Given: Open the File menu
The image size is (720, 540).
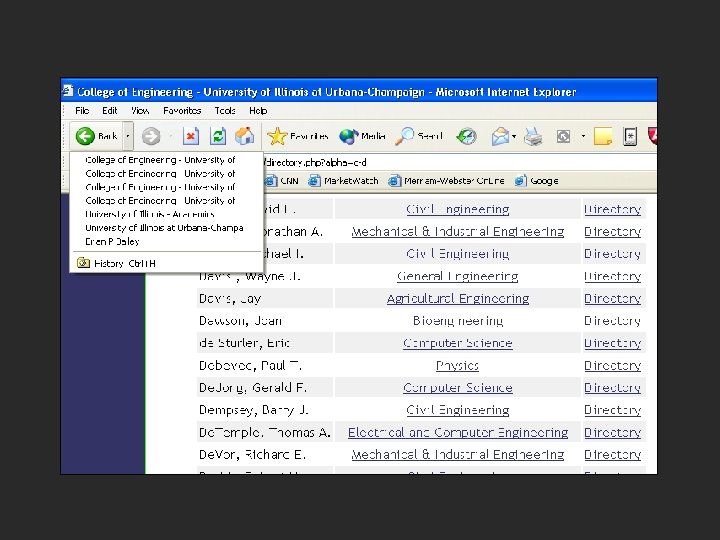Looking at the screenshot, I should tap(82, 111).
